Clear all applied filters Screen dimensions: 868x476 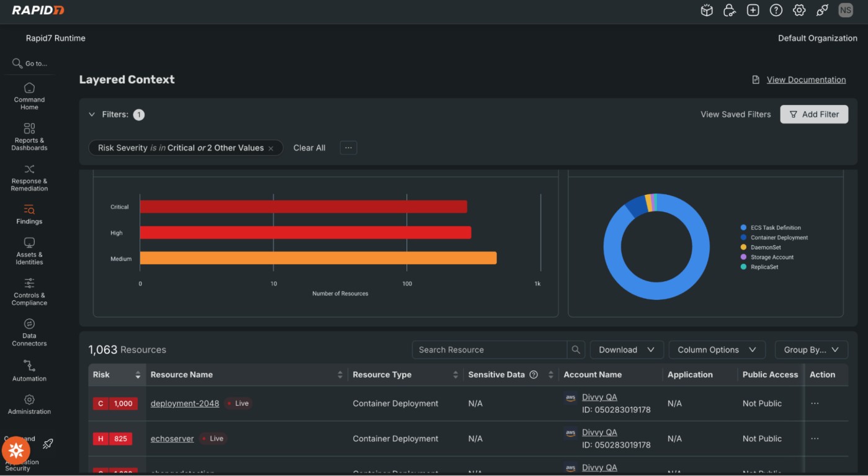pyautogui.click(x=309, y=148)
